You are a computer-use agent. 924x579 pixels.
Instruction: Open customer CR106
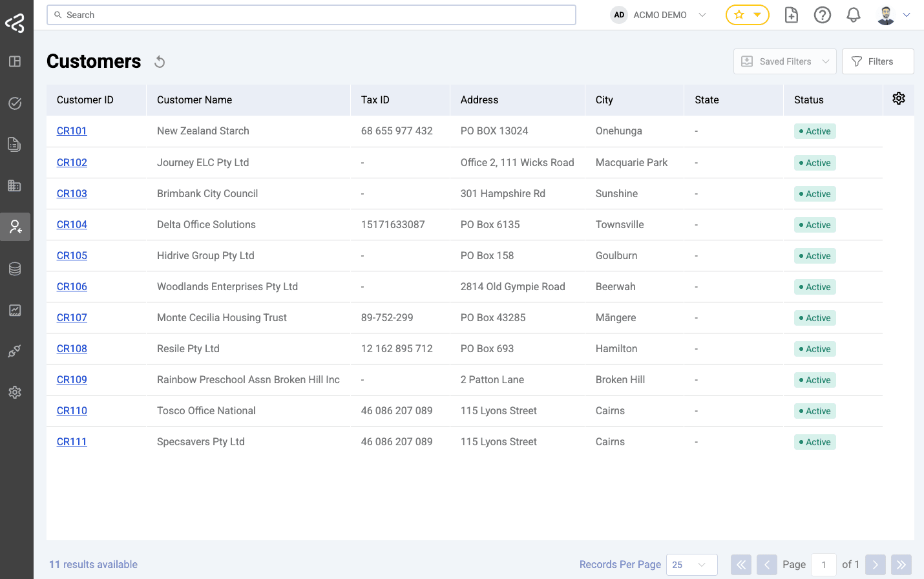72,287
